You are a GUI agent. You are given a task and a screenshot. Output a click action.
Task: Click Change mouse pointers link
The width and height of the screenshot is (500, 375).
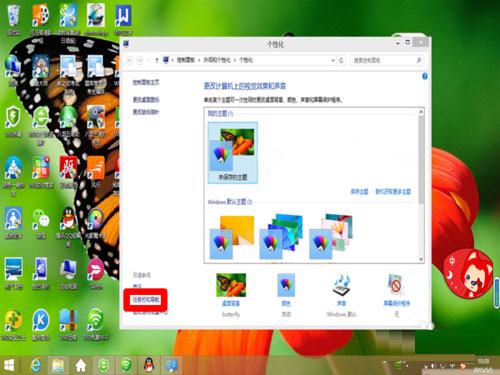pos(146,112)
